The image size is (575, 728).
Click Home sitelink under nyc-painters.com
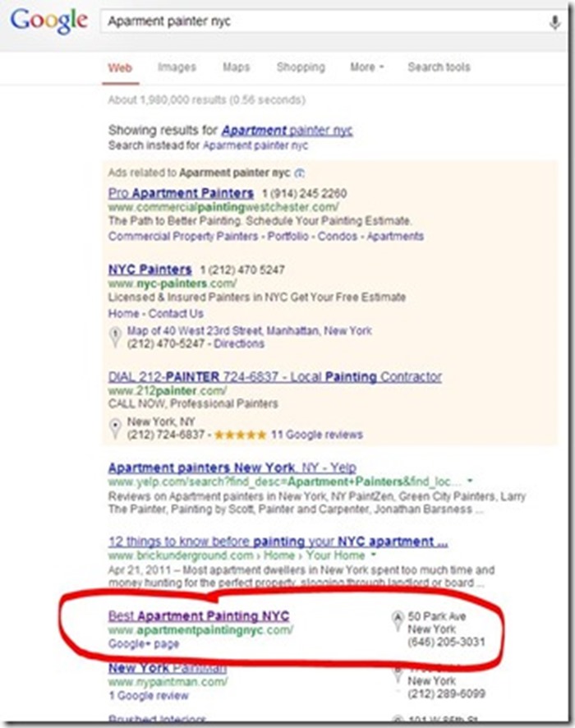123,313
